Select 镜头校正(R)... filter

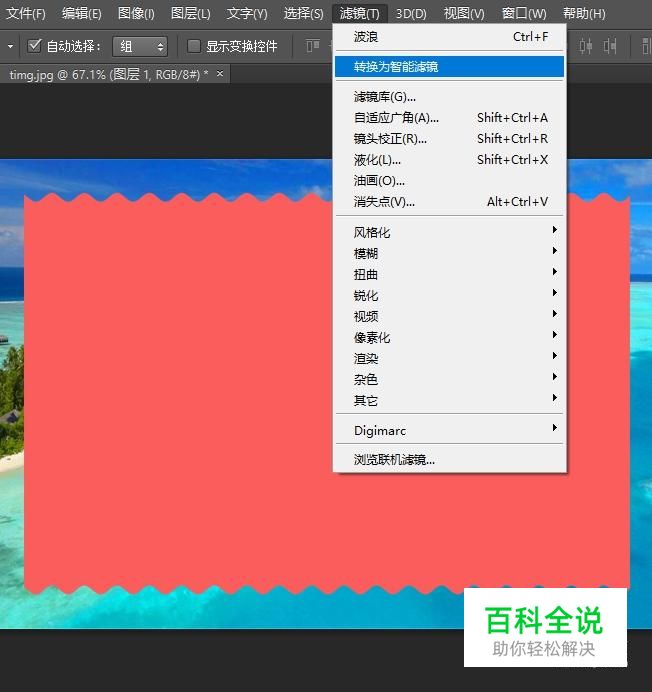coord(450,139)
